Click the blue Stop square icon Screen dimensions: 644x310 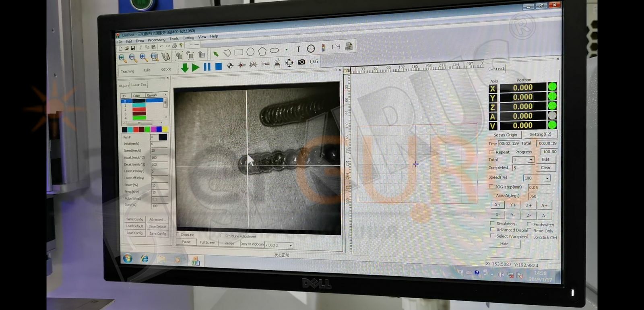point(218,66)
